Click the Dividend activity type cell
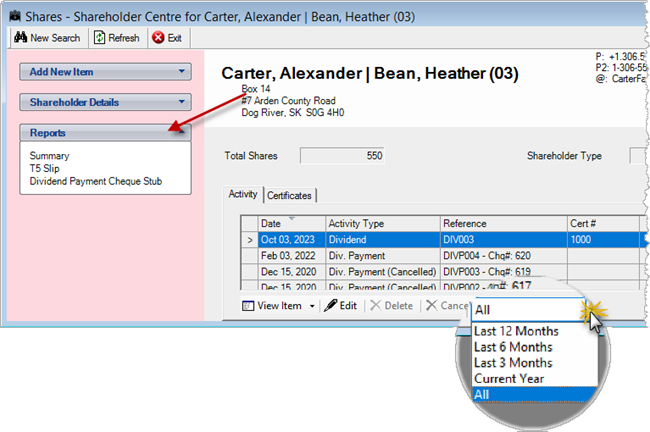Image resolution: width=650 pixels, height=432 pixels. point(383,240)
